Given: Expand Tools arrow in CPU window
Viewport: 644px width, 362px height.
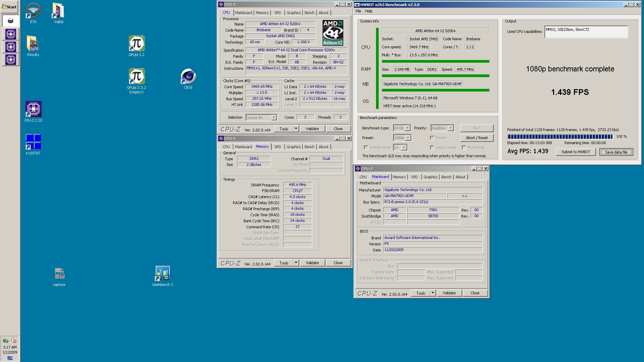Looking at the screenshot, I should pyautogui.click(x=296, y=129).
